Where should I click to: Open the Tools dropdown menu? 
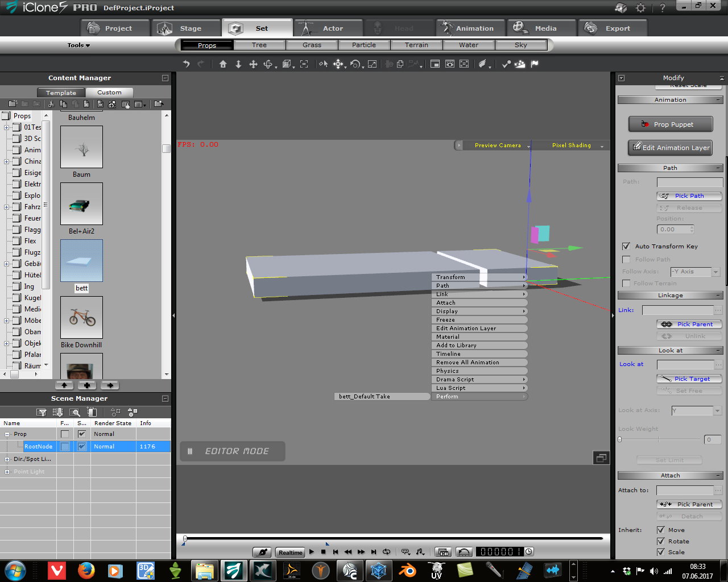click(x=78, y=45)
